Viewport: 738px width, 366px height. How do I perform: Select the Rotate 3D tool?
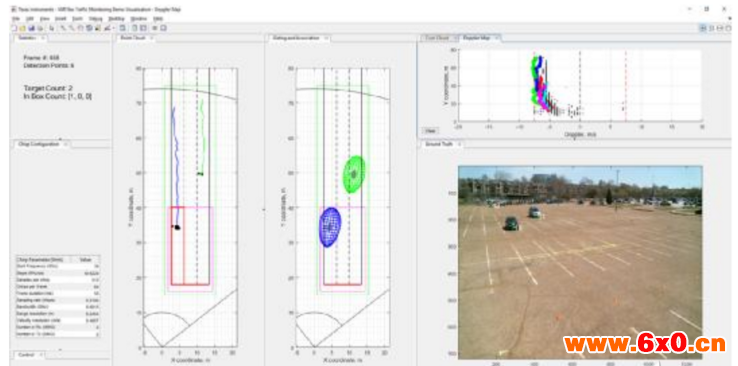click(x=89, y=28)
